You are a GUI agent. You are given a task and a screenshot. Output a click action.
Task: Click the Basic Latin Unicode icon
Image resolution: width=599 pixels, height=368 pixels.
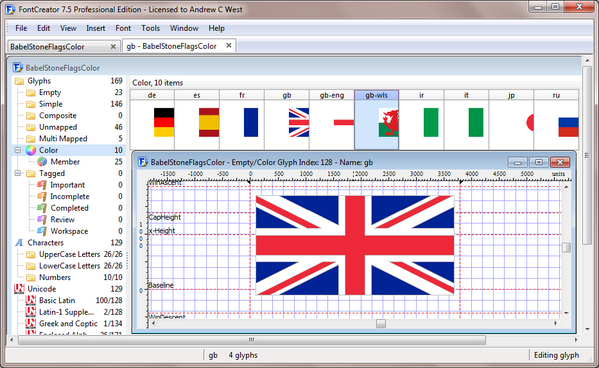point(31,300)
